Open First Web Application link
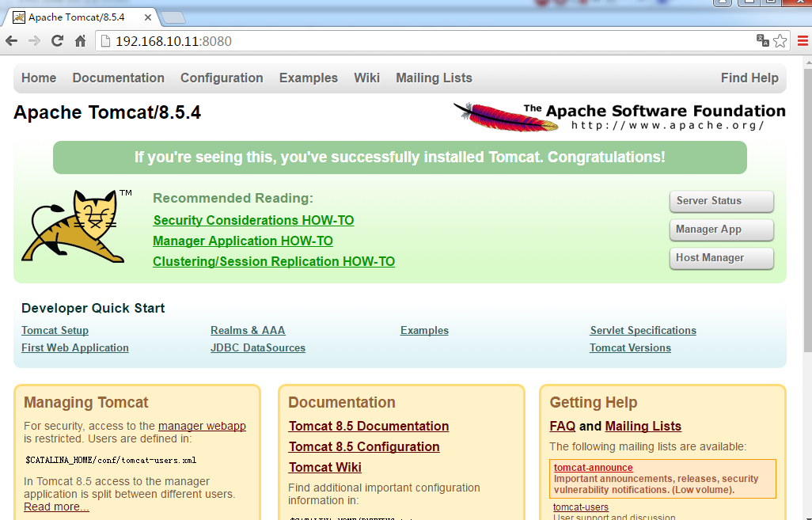Screen dimensions: 812x520 (75, 348)
